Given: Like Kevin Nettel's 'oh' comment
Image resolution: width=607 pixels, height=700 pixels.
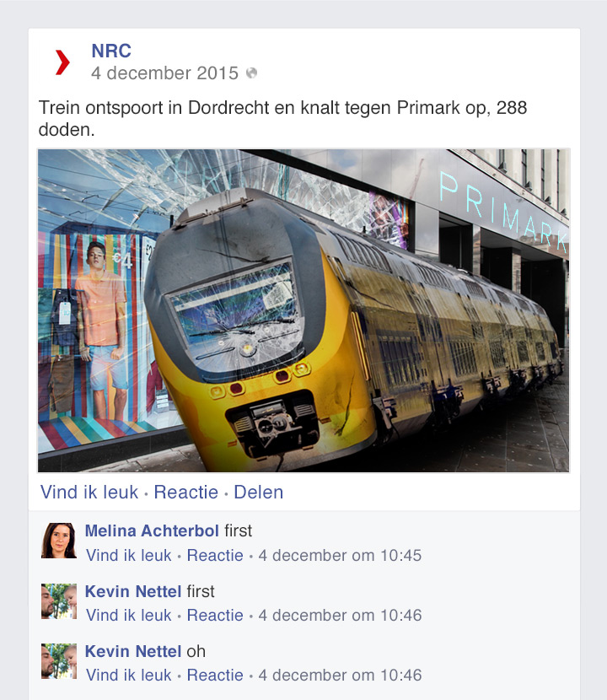Looking at the screenshot, I should pyautogui.click(x=128, y=675).
